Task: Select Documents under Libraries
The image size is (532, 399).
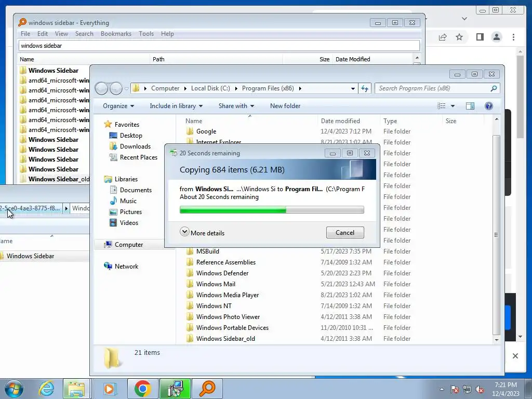Action: click(136, 190)
